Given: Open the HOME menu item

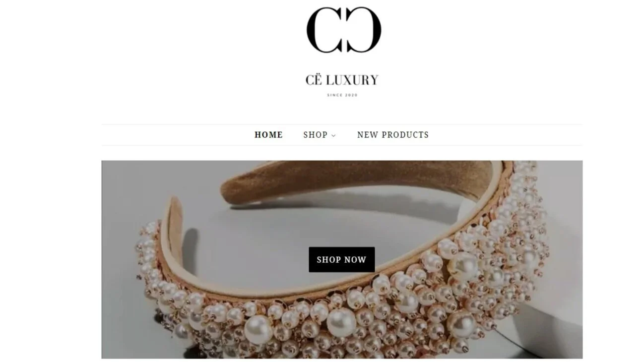Looking at the screenshot, I should (x=268, y=135).
